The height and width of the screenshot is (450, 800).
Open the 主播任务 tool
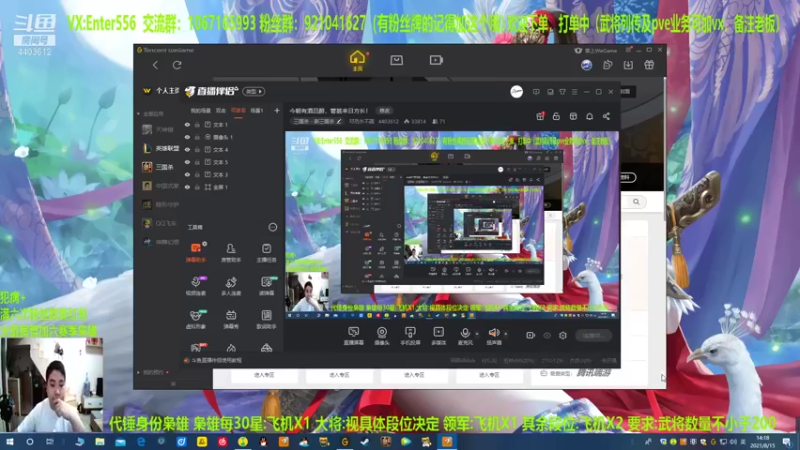click(266, 252)
